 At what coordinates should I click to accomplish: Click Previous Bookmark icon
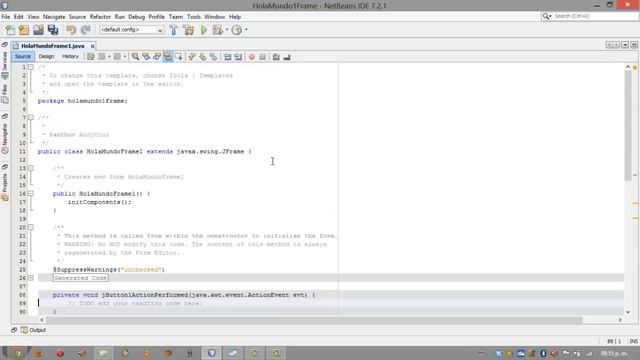tap(191, 57)
